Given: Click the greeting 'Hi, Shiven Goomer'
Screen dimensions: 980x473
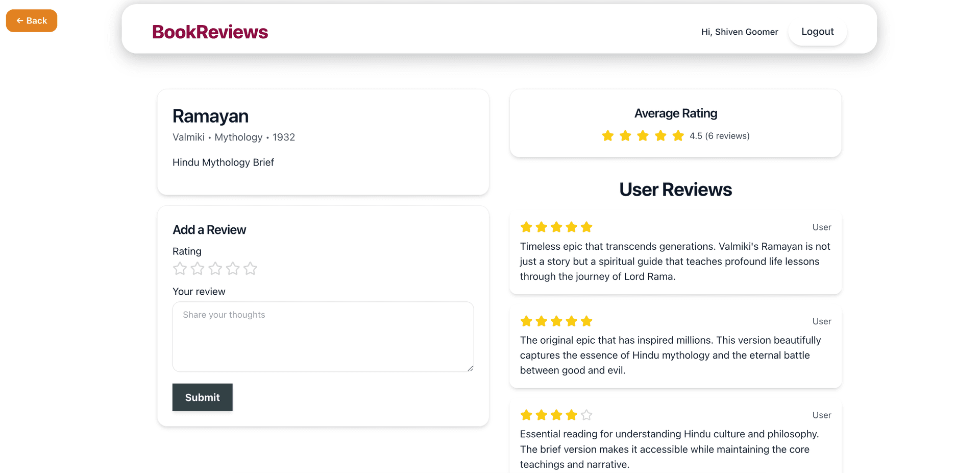Looking at the screenshot, I should [739, 32].
